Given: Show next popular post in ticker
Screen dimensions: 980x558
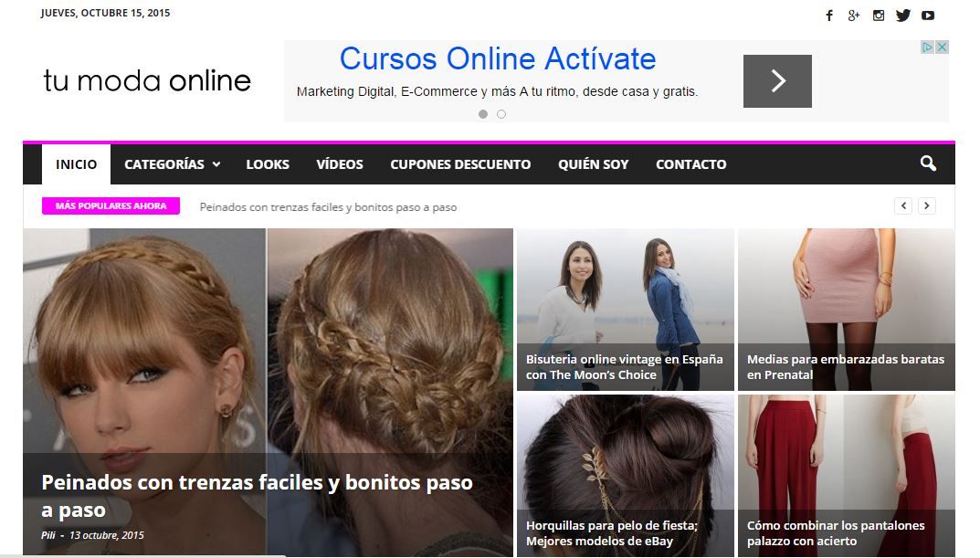Looking at the screenshot, I should pyautogui.click(x=927, y=206).
